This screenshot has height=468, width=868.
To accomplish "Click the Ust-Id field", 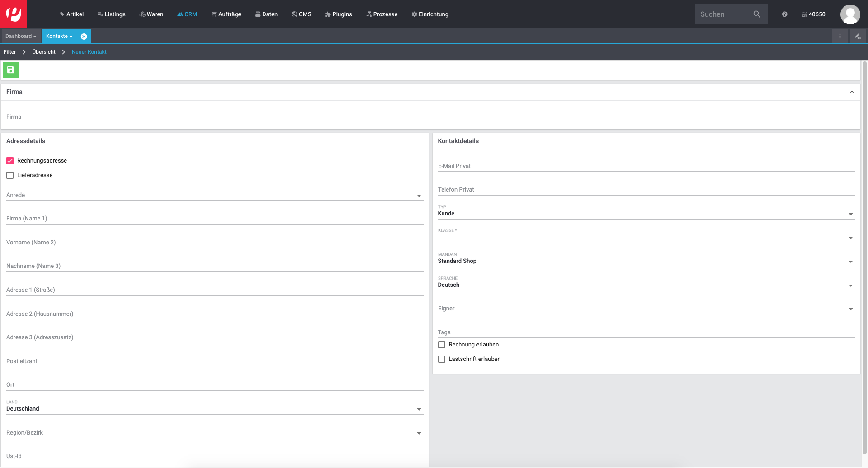I will (x=215, y=457).
